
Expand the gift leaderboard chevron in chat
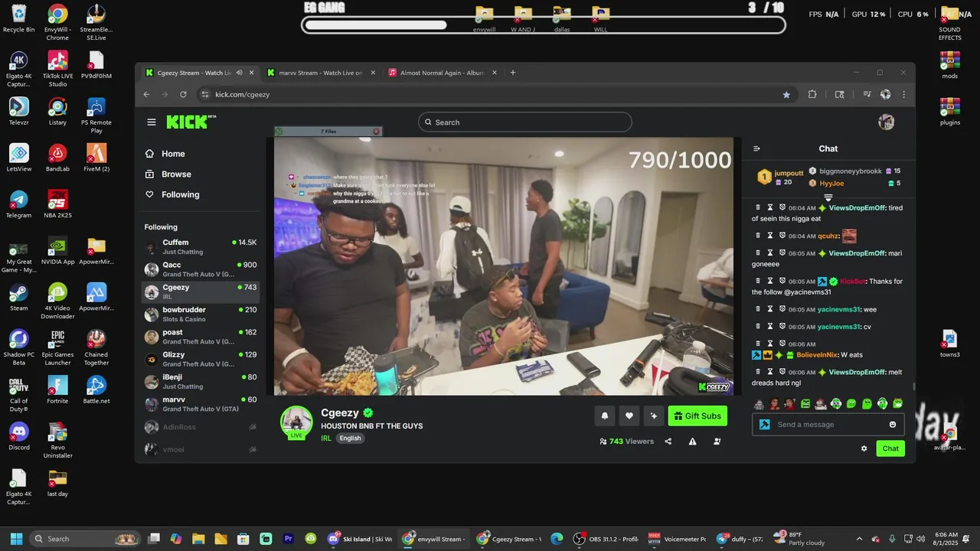click(x=828, y=197)
